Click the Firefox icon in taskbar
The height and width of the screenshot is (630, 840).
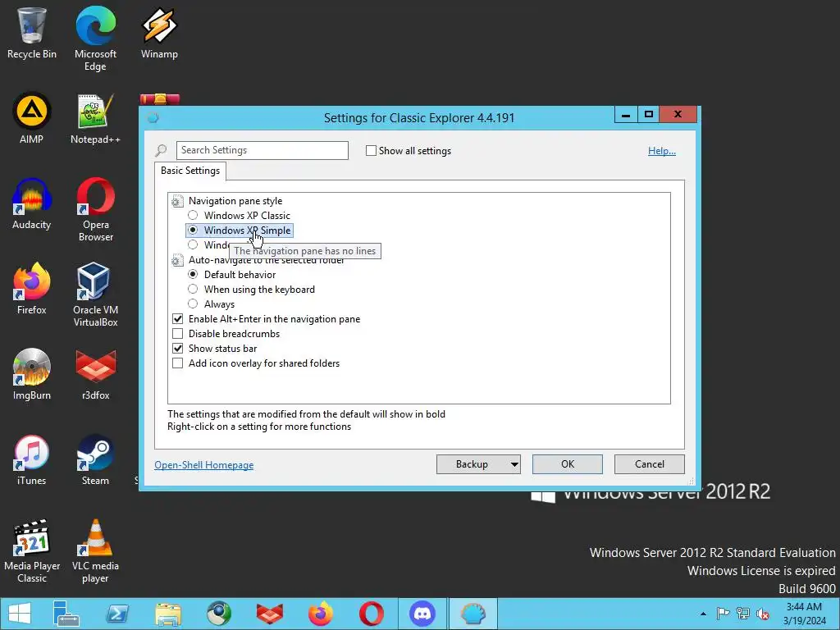coord(321,614)
